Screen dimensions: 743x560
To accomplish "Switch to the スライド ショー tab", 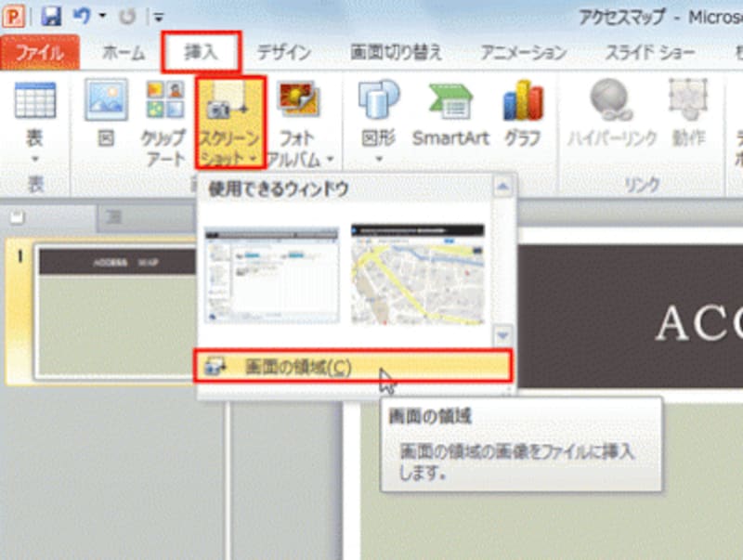I will (x=649, y=53).
